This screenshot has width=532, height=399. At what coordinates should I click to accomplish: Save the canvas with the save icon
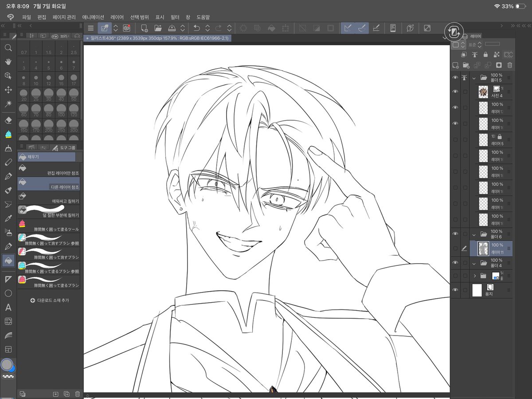pos(172,28)
